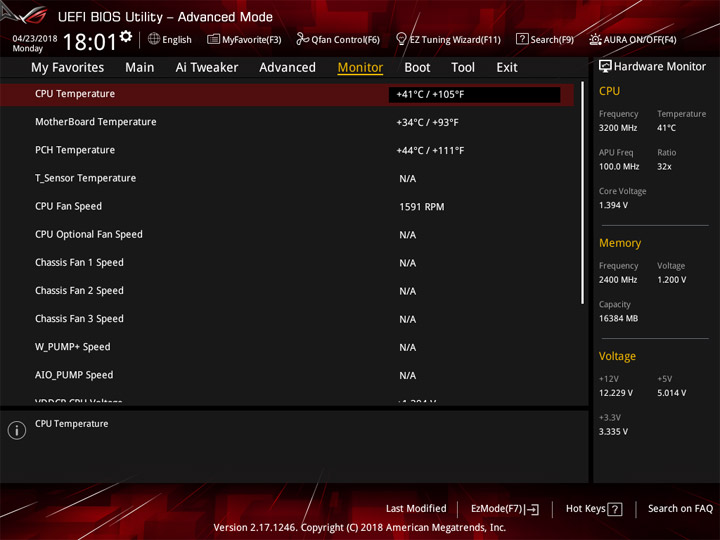Switch to EzMode(F7)
This screenshot has height=540, width=720.
[x=497, y=509]
